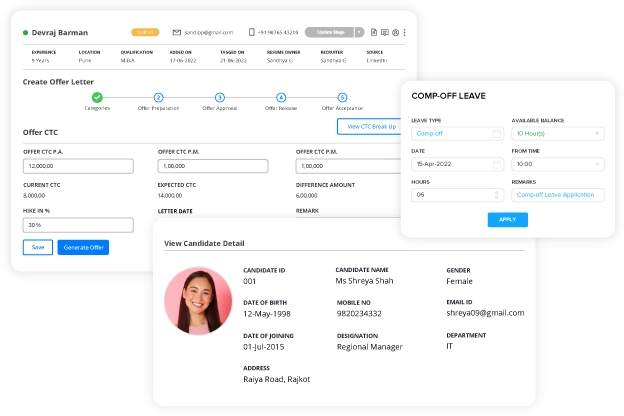Click the email envelope icon in header
This screenshot has height=416, width=624.
point(177,33)
